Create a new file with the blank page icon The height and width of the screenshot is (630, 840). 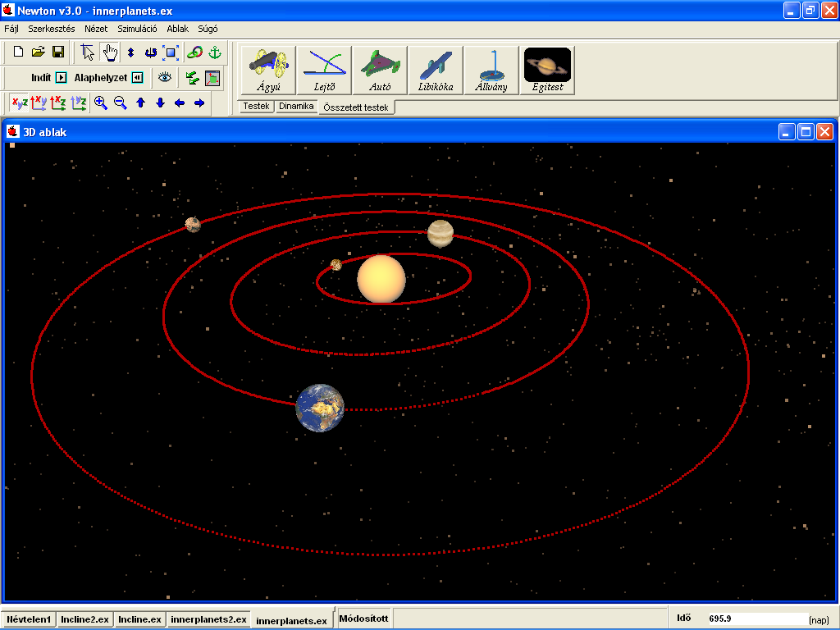[18, 52]
